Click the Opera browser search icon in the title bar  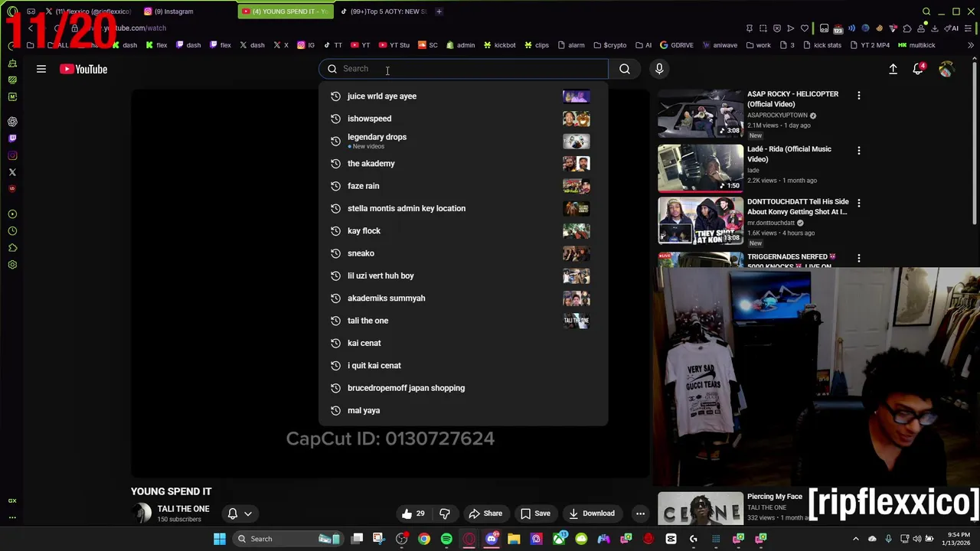click(926, 11)
